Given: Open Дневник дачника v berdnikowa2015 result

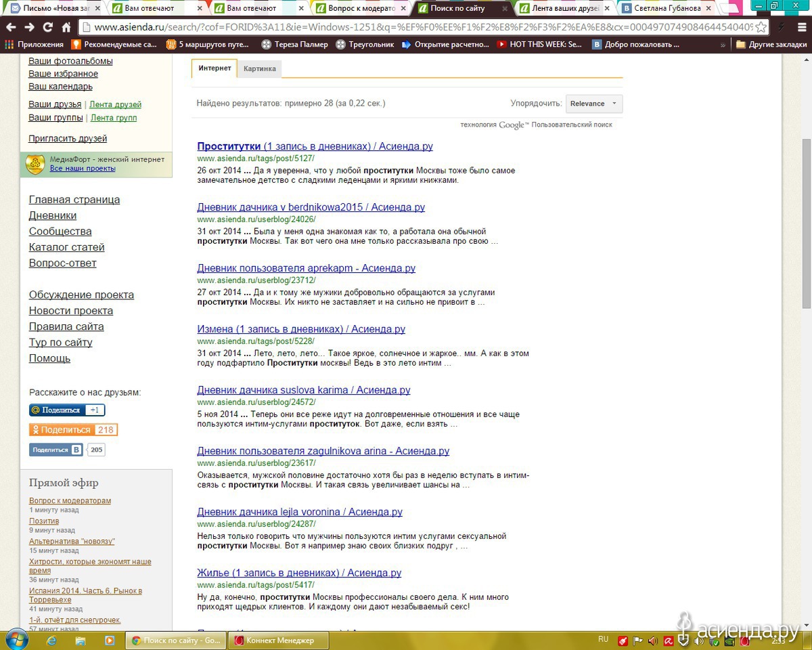Looking at the screenshot, I should tap(311, 207).
